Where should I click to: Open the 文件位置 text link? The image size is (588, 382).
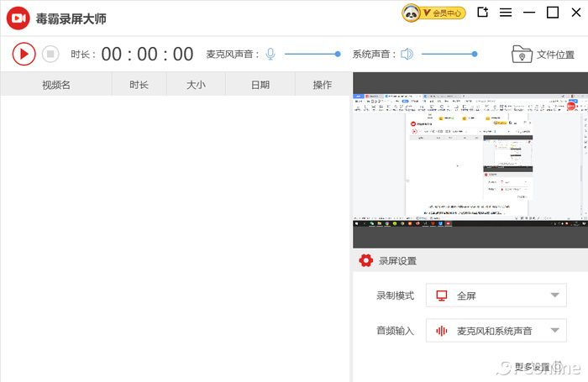coord(555,55)
